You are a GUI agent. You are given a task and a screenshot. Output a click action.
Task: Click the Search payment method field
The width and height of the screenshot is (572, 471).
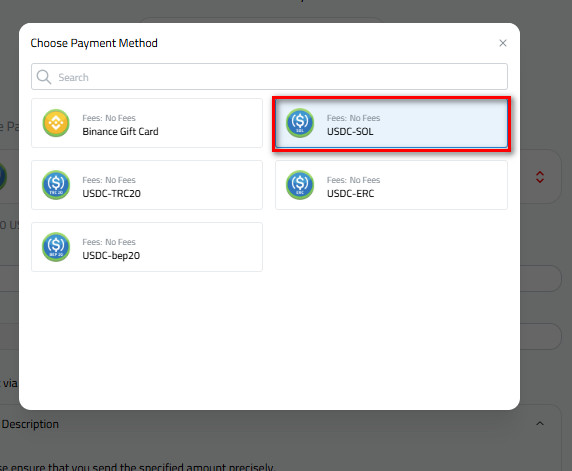pyautogui.click(x=269, y=77)
